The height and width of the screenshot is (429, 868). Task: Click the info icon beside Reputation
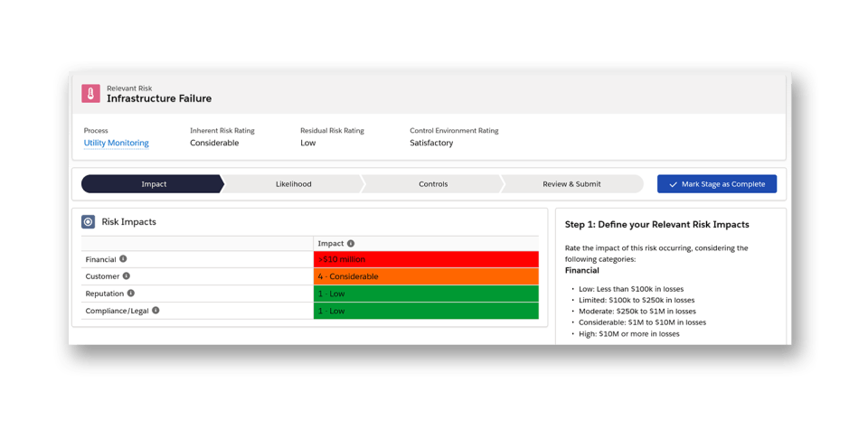pos(130,293)
